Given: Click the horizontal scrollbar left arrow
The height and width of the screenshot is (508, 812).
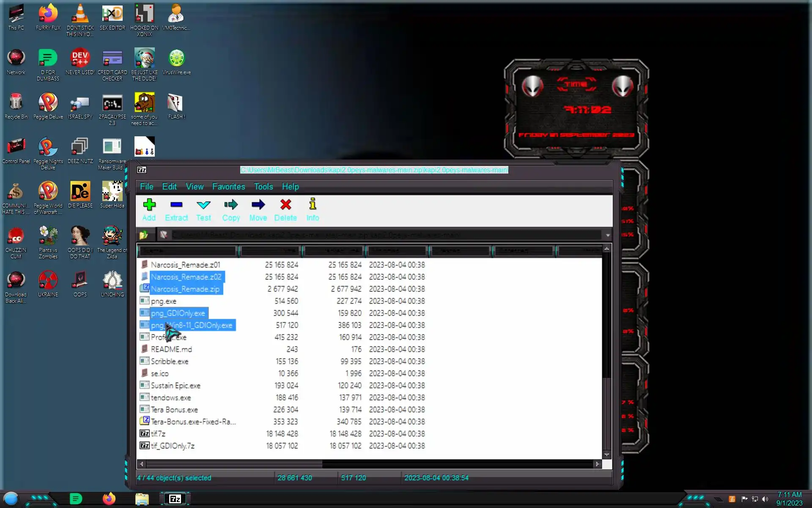Looking at the screenshot, I should tap(142, 464).
